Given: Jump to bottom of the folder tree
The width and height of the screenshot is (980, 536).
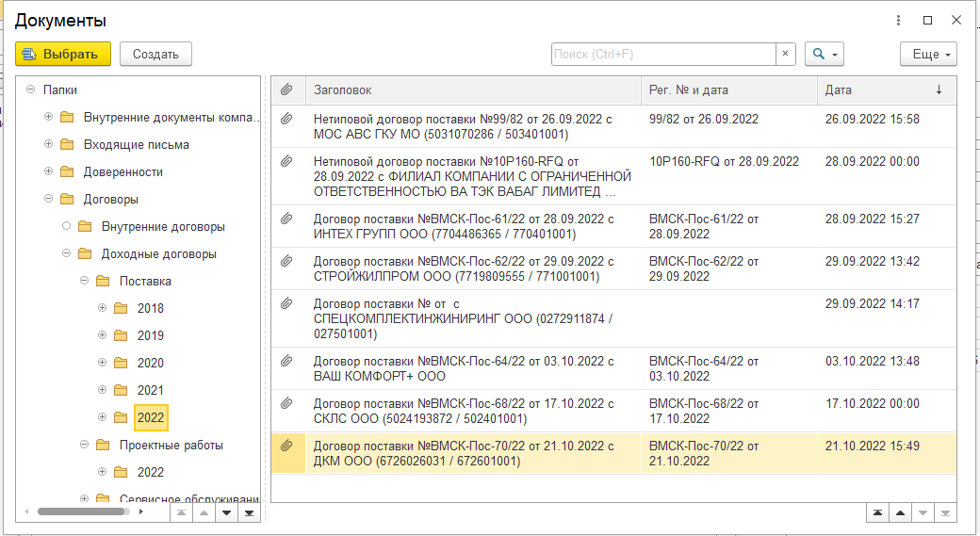Looking at the screenshot, I should (x=249, y=512).
